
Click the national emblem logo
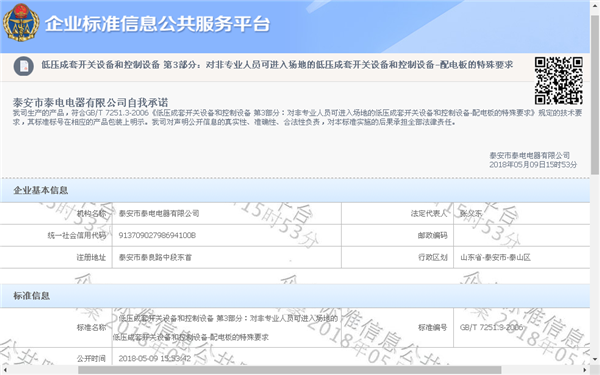point(21,23)
